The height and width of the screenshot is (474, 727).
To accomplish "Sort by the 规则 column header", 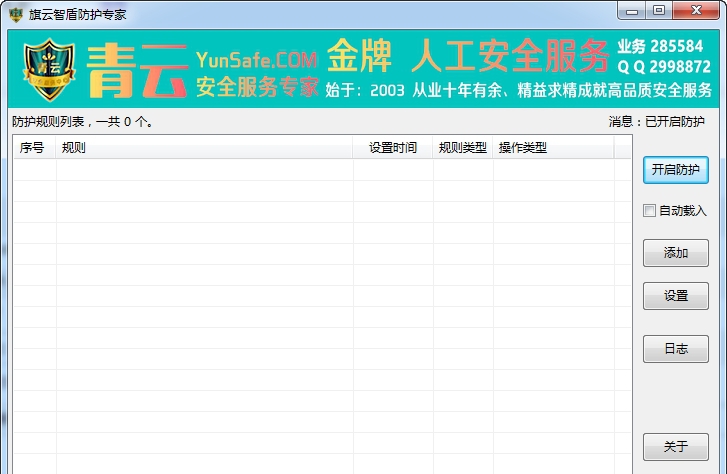I will click(x=204, y=148).
